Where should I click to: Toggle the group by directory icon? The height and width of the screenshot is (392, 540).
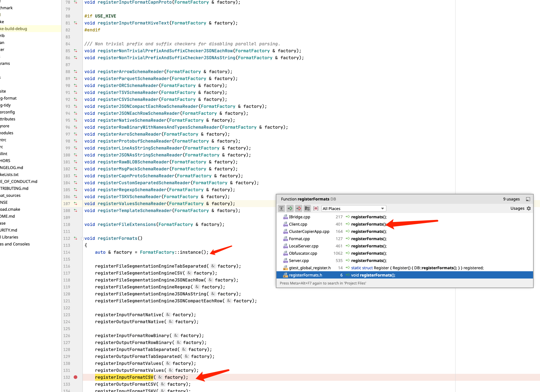point(307,208)
